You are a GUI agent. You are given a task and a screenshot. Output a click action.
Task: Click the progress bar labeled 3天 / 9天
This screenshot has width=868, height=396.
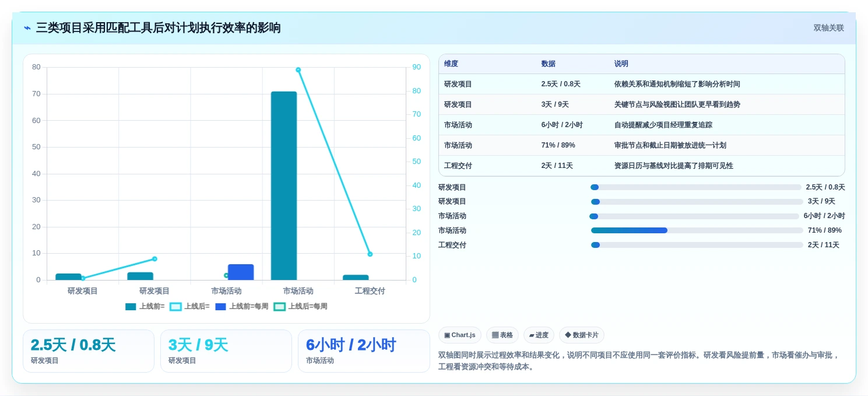coord(697,202)
